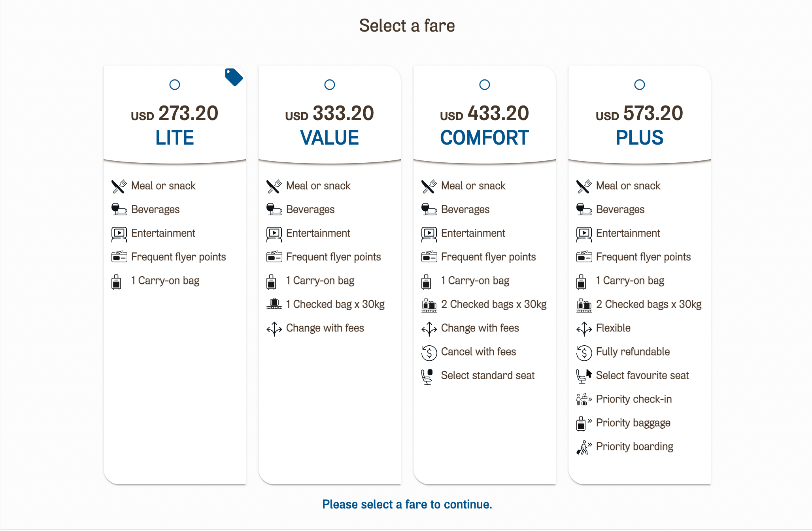
Task: Choose the COMFORT fare radio button
Action: [x=485, y=85]
